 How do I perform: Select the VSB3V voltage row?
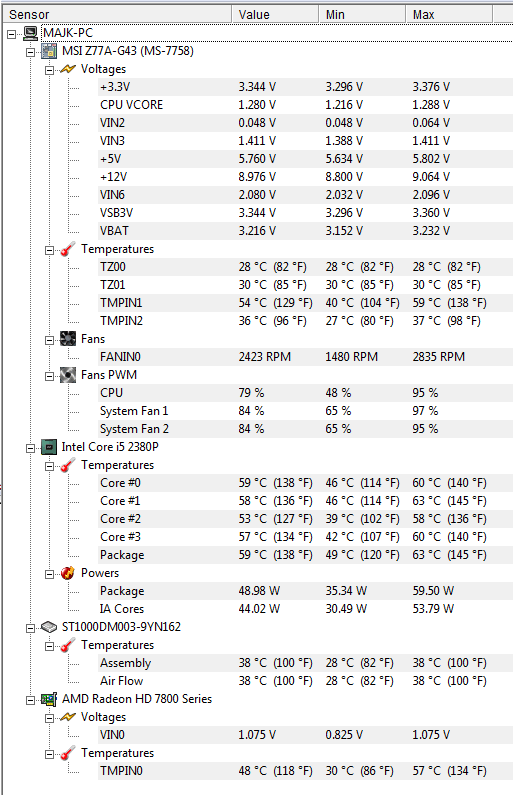tap(305, 213)
